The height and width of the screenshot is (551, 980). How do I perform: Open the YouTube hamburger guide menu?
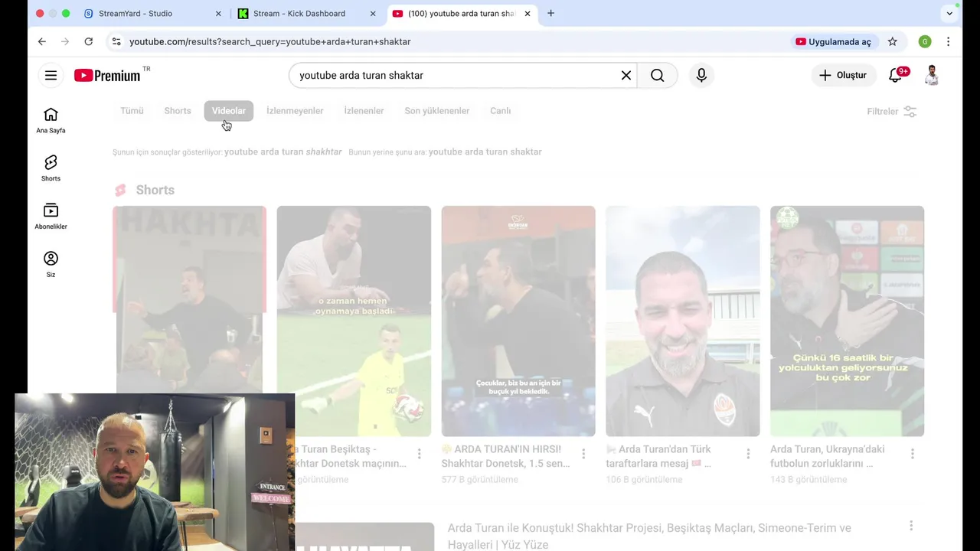pos(51,75)
